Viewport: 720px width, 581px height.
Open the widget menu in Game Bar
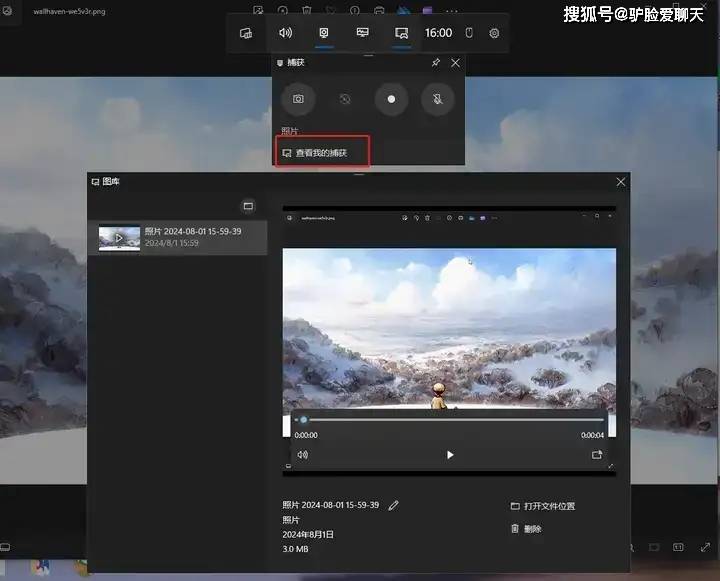[246, 33]
